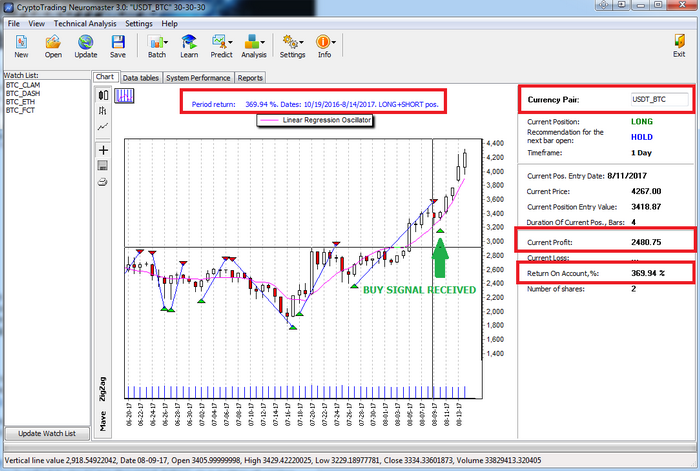
Task: Switch to the Chart tab
Action: [105, 77]
